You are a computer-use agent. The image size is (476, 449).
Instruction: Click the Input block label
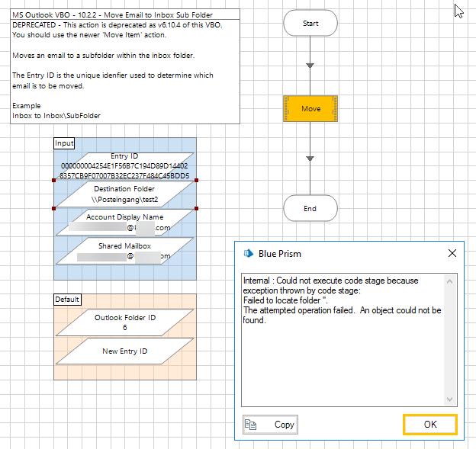(64, 143)
